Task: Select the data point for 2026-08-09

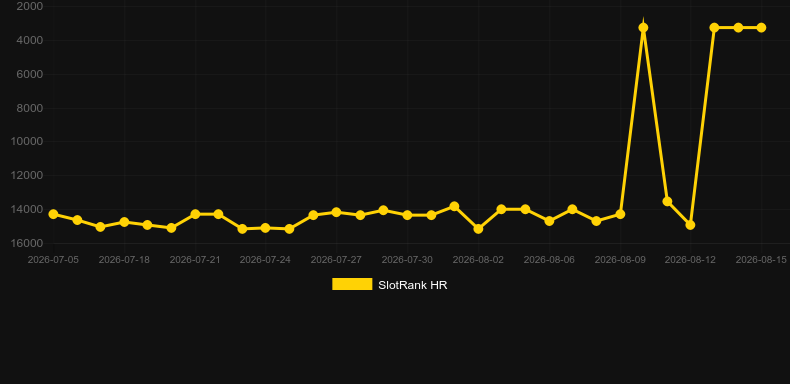Action: click(x=620, y=214)
